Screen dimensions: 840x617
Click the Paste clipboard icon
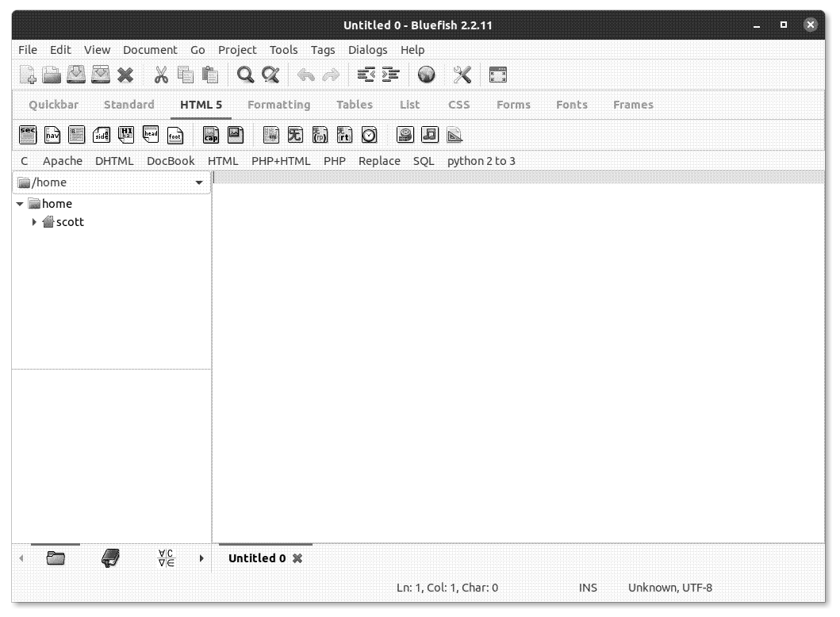coord(210,75)
